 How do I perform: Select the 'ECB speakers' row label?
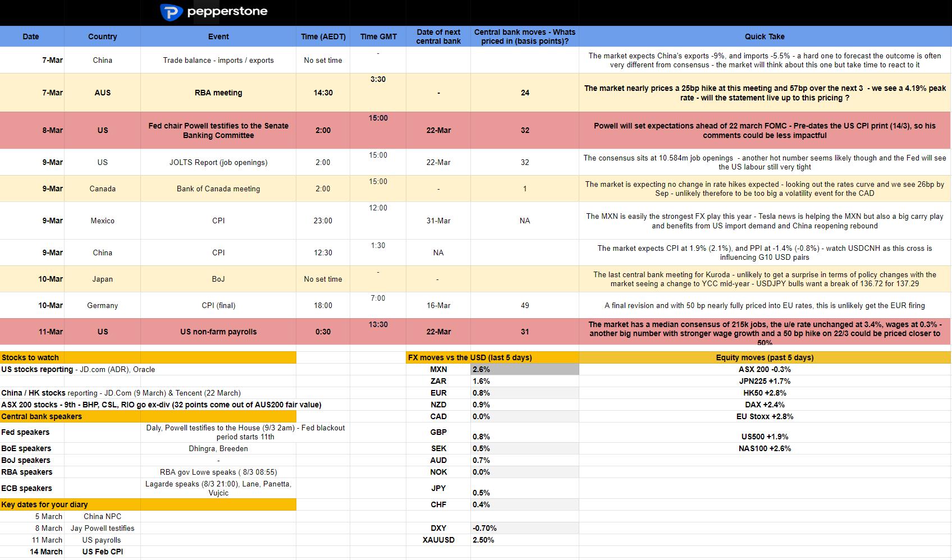pyautogui.click(x=32, y=488)
